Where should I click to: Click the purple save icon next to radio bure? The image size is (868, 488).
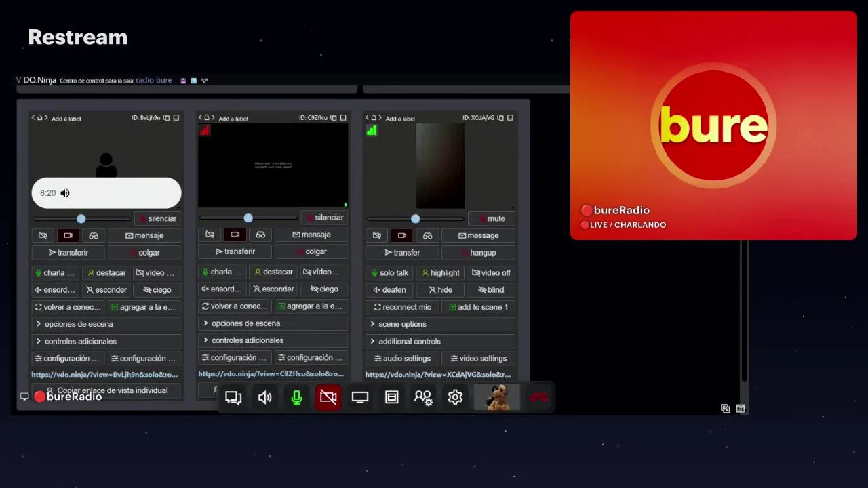click(183, 81)
